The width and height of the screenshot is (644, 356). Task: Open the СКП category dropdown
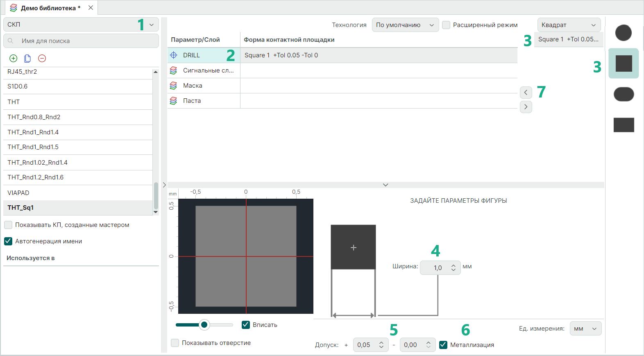(81, 25)
